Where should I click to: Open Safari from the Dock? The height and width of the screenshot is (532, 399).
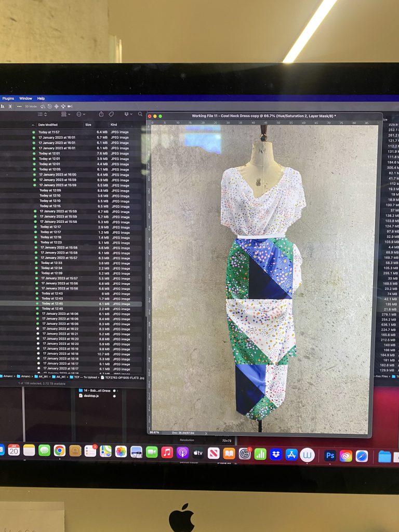[x=362, y=456]
